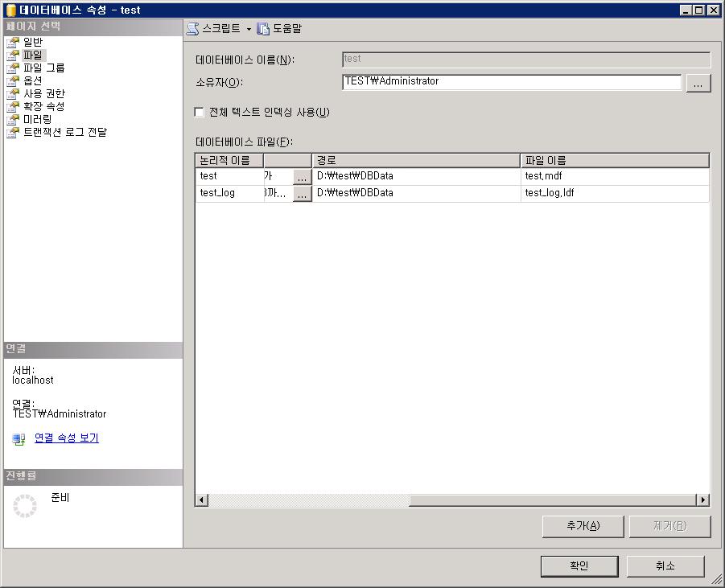Select 트랜잭션 로그 전달 page

pyautogui.click(x=64, y=133)
